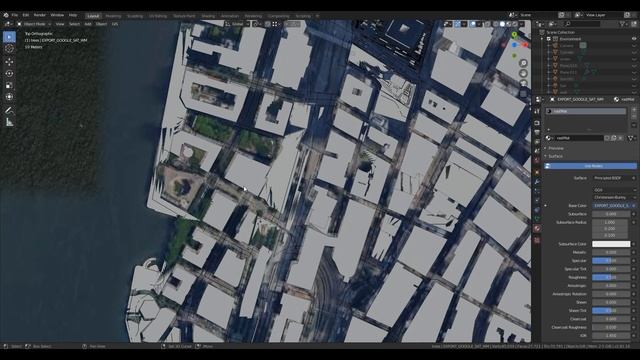Hide the Camera object in outliner
This screenshot has width=640, height=360.
pos(634,46)
